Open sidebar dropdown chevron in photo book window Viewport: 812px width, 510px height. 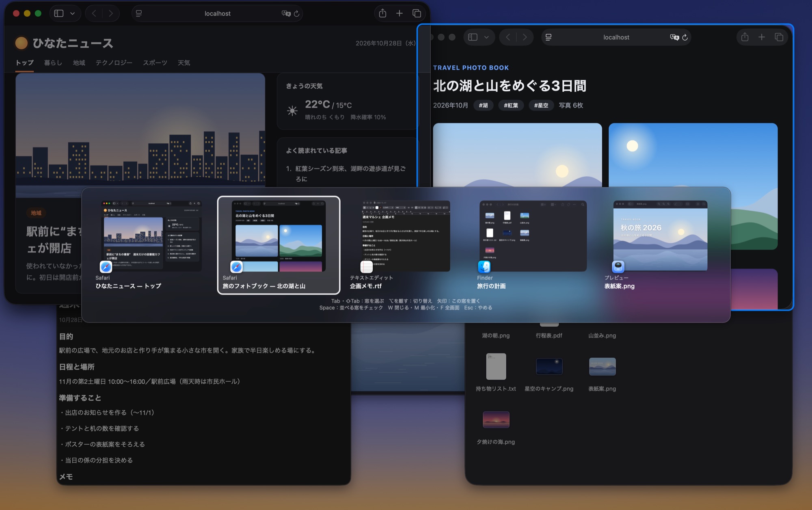[486, 37]
